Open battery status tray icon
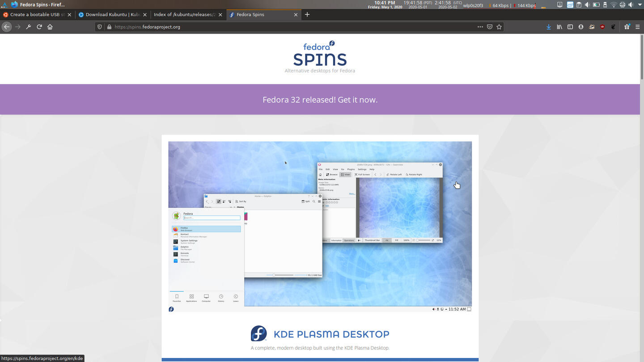The height and width of the screenshot is (362, 644). coord(596,5)
